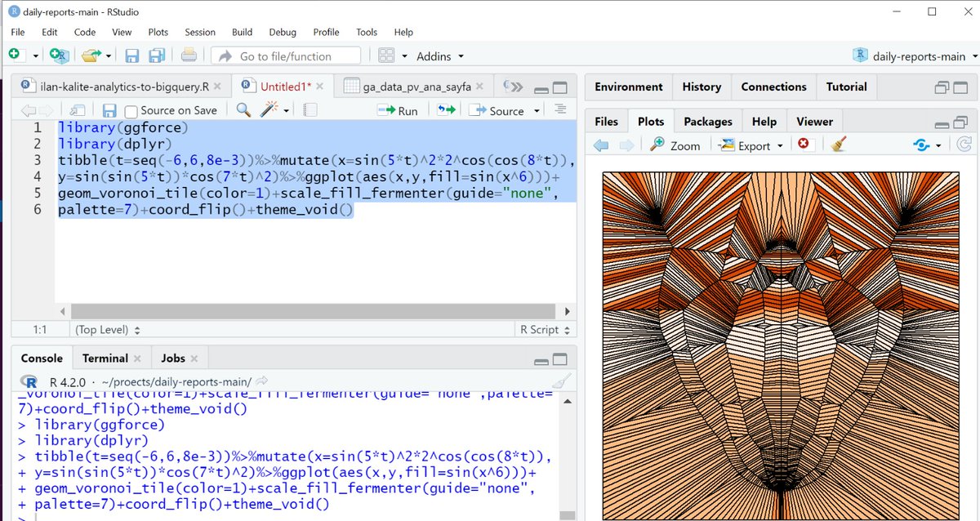
Task: Open the Addins dropdown
Action: tap(440, 56)
